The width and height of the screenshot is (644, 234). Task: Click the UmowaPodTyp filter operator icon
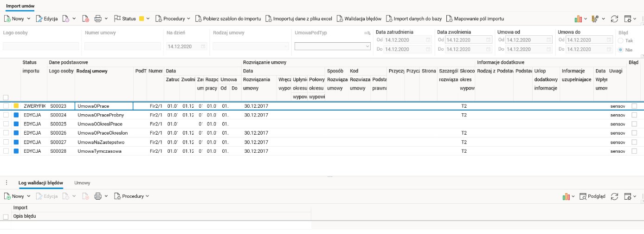point(367,33)
